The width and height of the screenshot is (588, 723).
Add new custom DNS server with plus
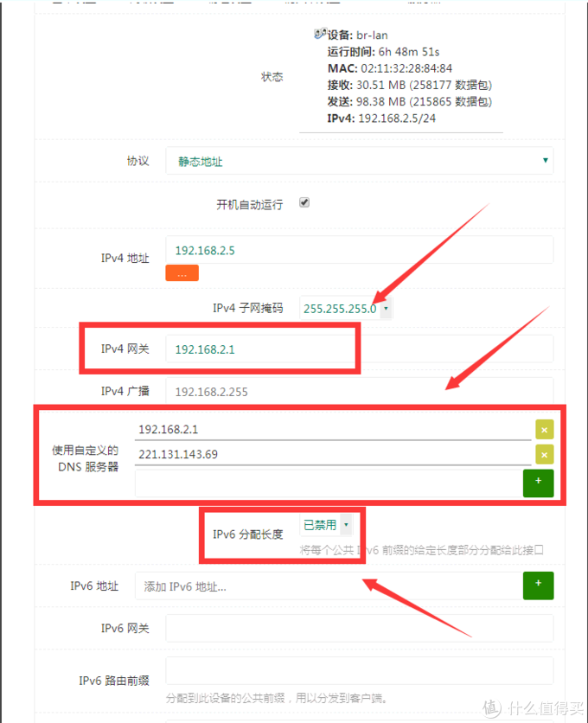click(538, 483)
